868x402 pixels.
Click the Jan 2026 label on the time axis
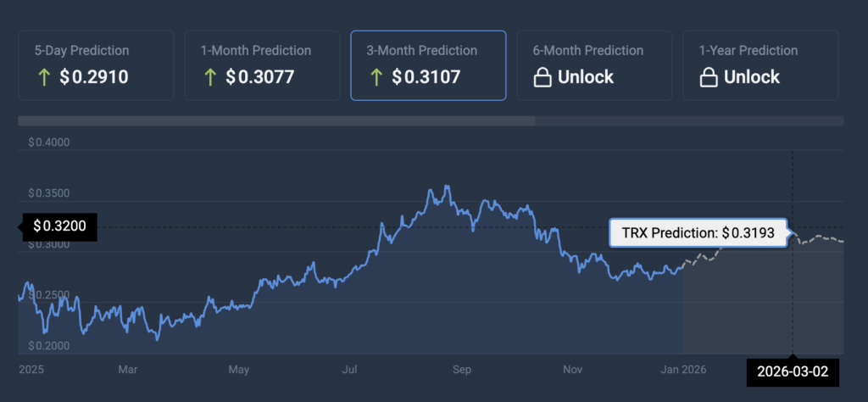[684, 369]
